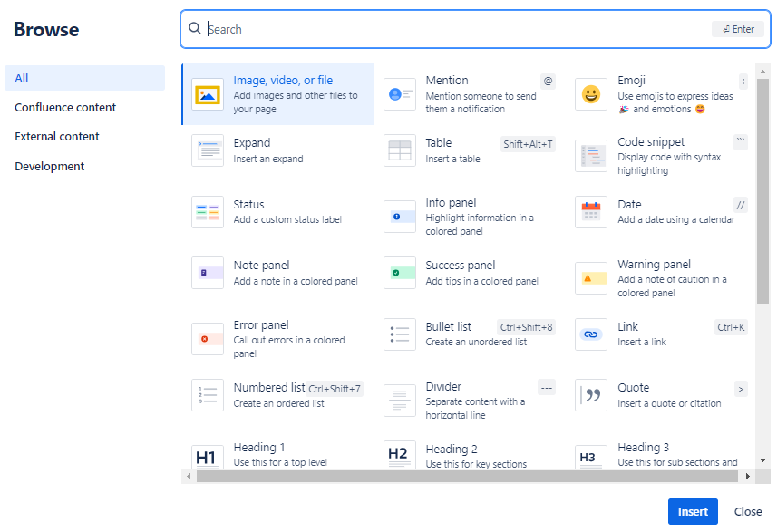Filter by External content

[x=57, y=137]
